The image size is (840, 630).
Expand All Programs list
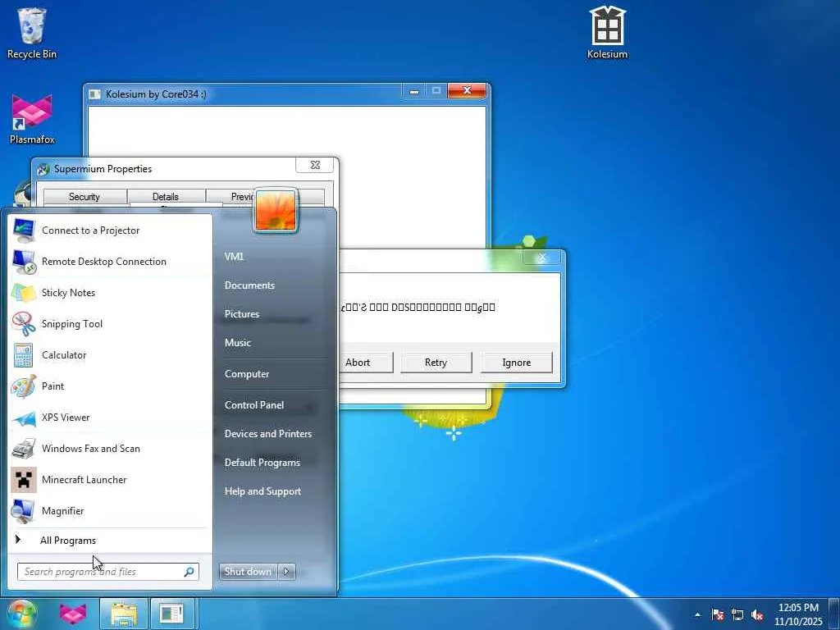(111, 540)
